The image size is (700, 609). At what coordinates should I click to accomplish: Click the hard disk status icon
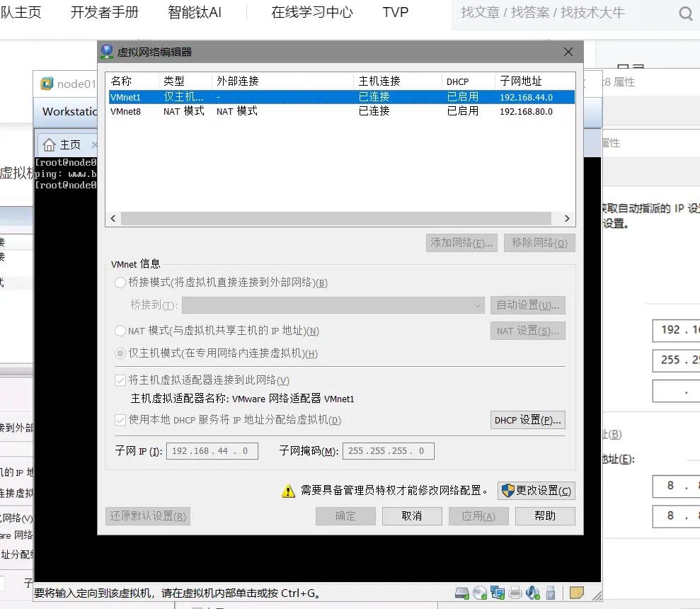point(461,593)
